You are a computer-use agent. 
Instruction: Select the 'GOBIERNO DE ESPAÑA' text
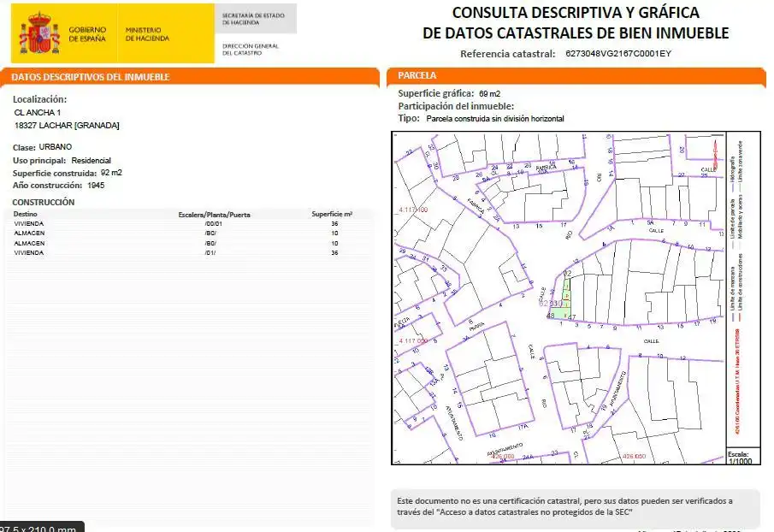pyautogui.click(x=87, y=34)
